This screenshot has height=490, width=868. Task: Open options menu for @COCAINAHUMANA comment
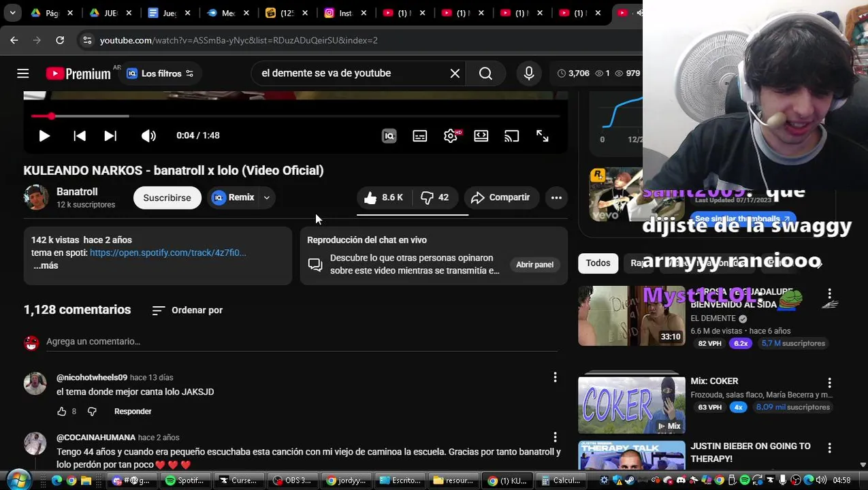coord(555,437)
